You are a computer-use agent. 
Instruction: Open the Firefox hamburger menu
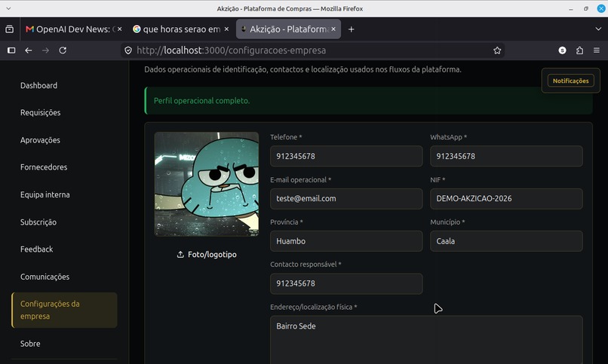[597, 50]
